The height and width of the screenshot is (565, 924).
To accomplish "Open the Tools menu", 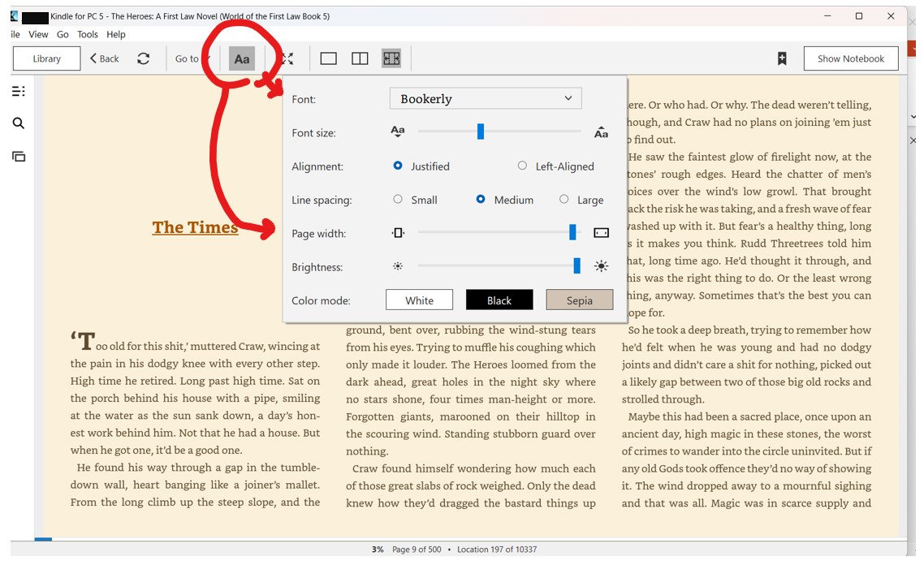I will [x=88, y=34].
